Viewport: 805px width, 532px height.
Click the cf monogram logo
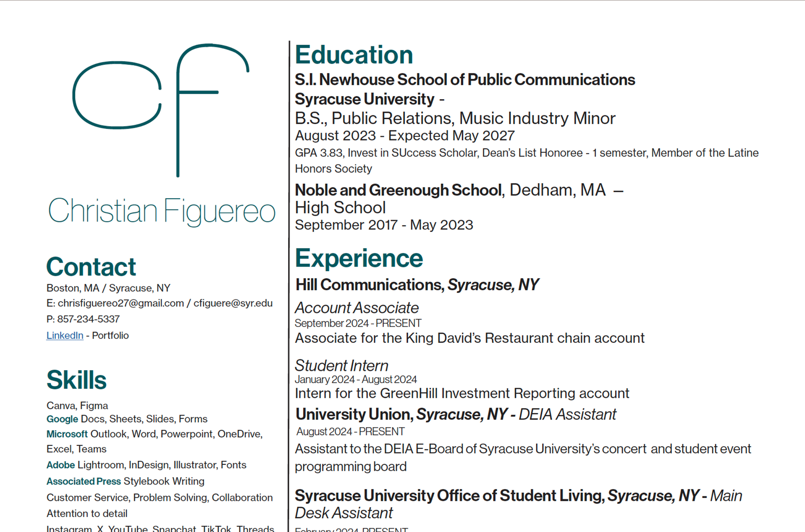point(161,109)
